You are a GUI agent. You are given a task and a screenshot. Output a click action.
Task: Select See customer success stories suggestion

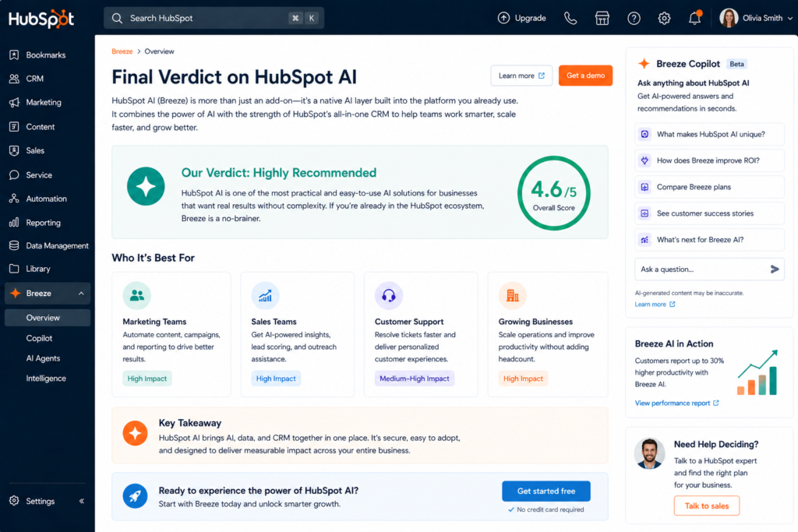709,213
